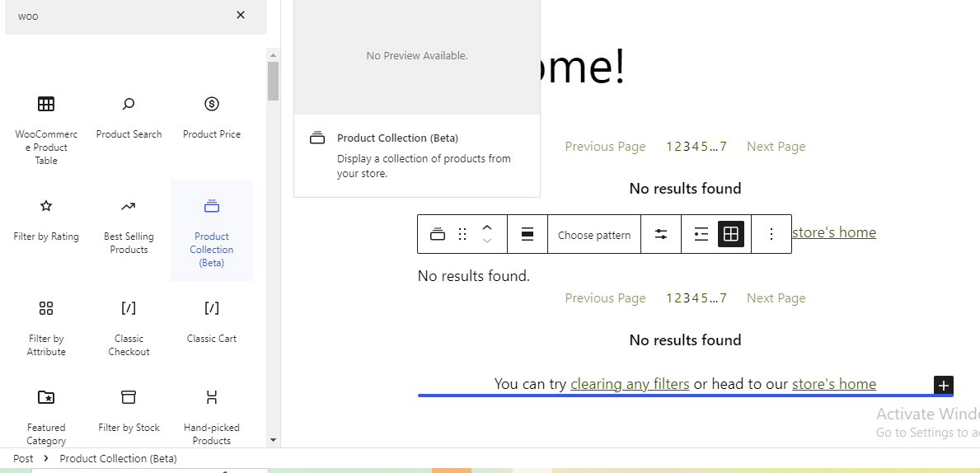Clear the block search field
Viewport: 980px width, 473px height.
pos(241,15)
